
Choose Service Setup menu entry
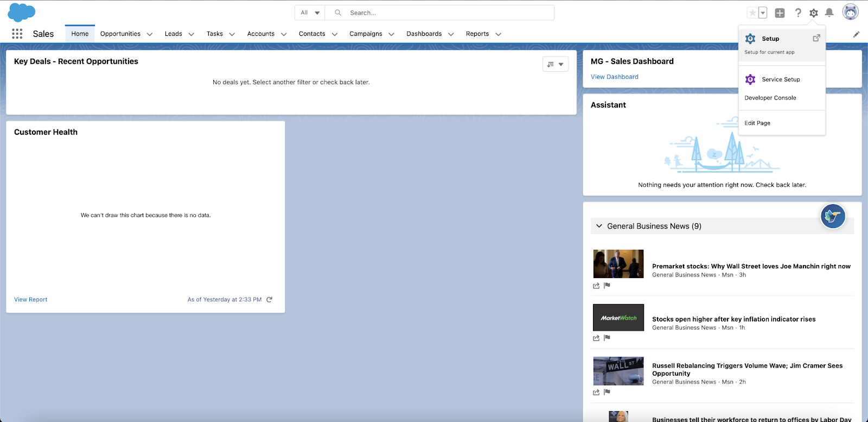click(x=782, y=79)
